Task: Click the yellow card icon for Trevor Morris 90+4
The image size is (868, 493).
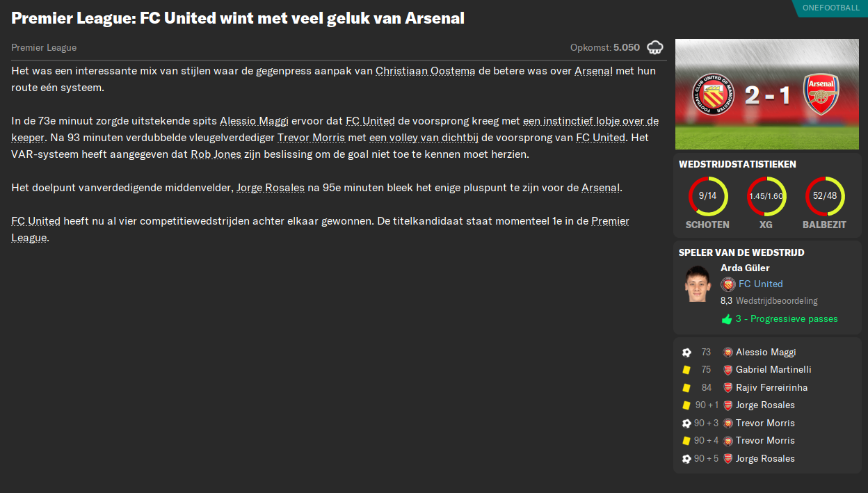Action: 686,440
